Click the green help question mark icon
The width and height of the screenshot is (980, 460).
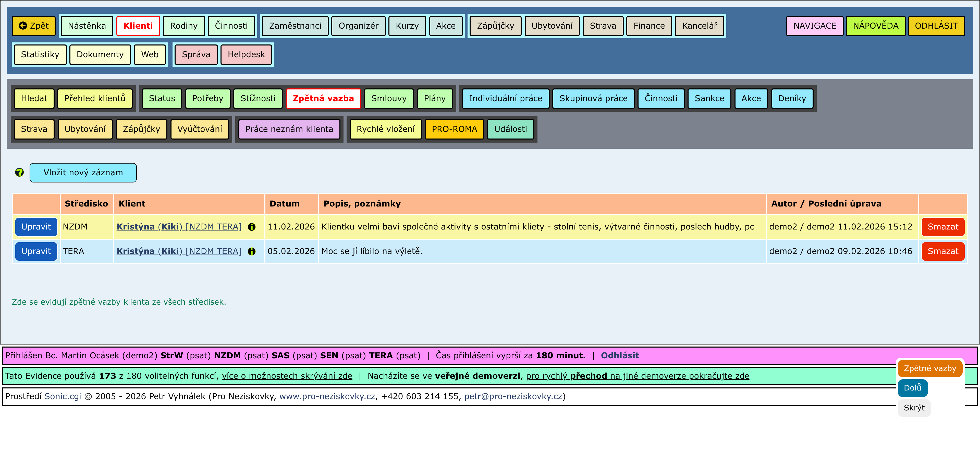19,172
